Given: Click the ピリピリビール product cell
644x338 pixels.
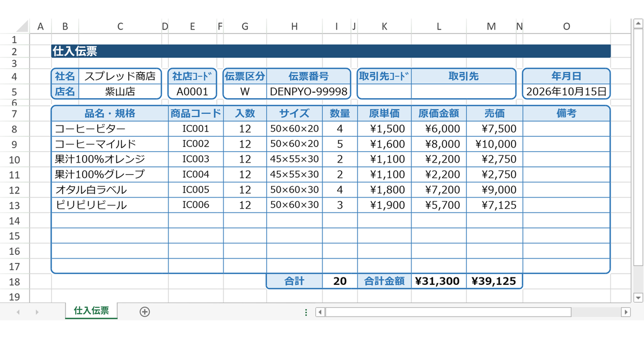Looking at the screenshot, I should point(110,205).
